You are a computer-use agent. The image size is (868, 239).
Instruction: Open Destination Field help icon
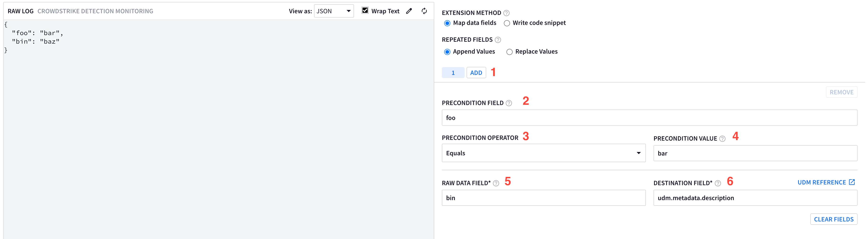click(x=718, y=183)
